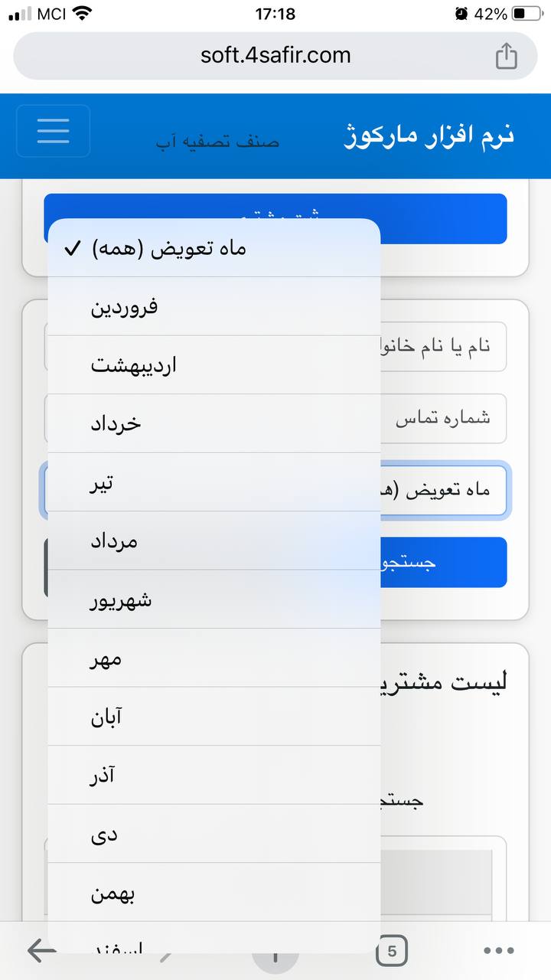Open the tabs switcher showing 5
Image resolution: width=551 pixels, height=980 pixels.
[x=392, y=951]
